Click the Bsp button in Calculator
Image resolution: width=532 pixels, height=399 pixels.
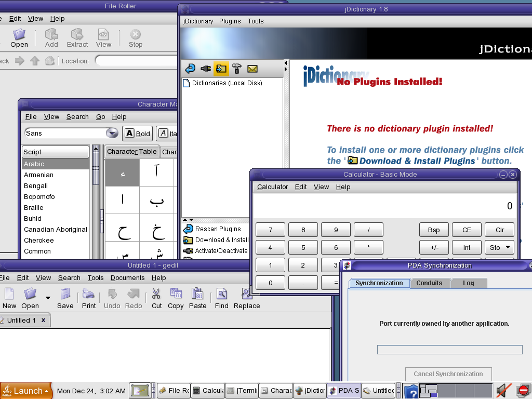[x=434, y=230]
